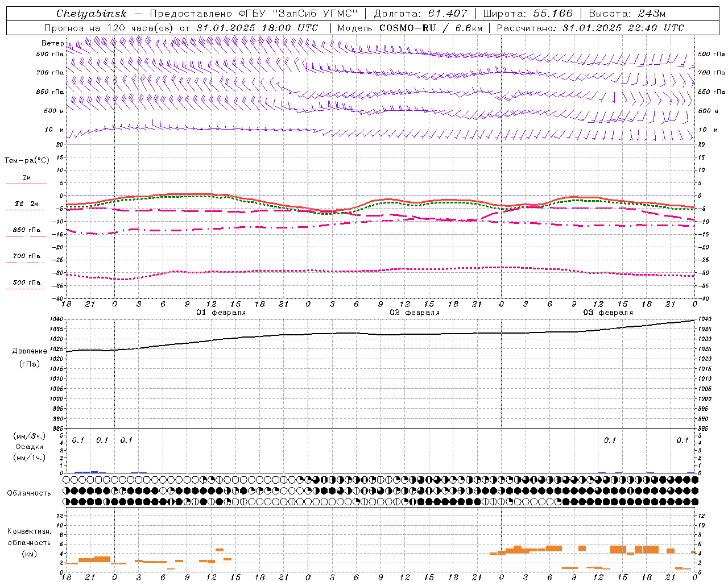
Task: Click the '02 февраля' date label
Action: pyautogui.click(x=415, y=313)
